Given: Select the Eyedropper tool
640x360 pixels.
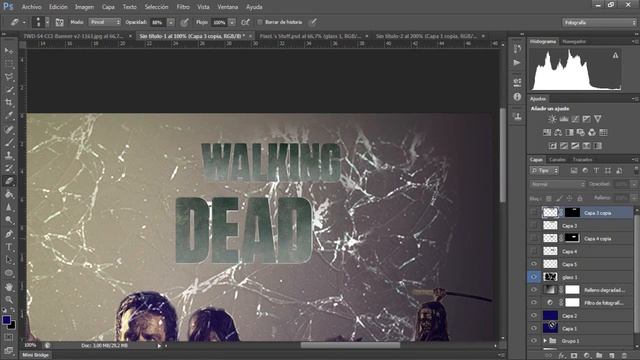Looking at the screenshot, I should (x=9, y=116).
